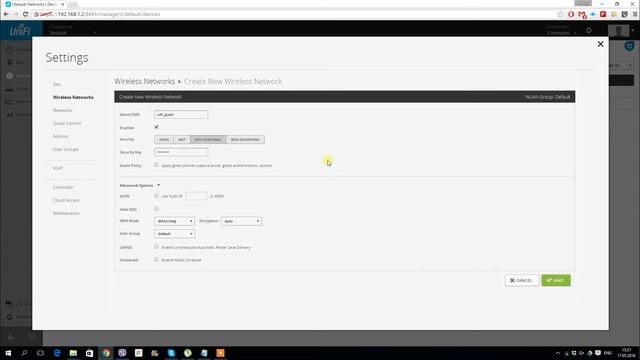
Task: Open the current site dropdown in the header
Action: (x=73, y=31)
